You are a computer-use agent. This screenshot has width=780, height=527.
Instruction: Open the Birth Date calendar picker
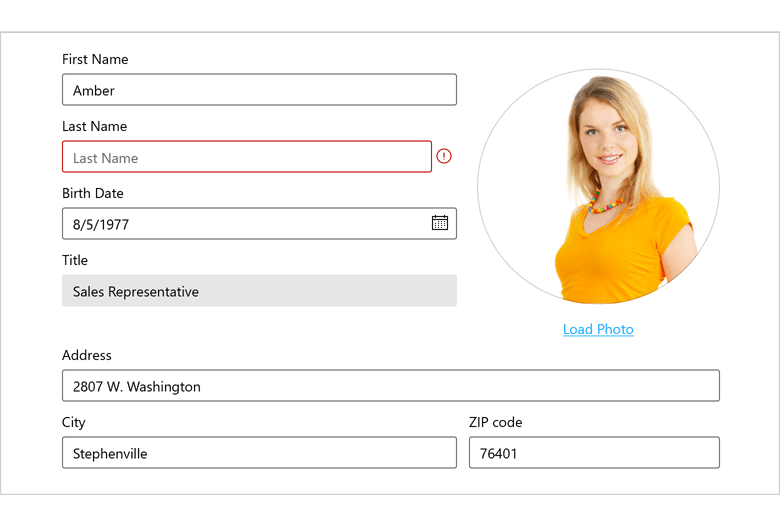(x=440, y=223)
